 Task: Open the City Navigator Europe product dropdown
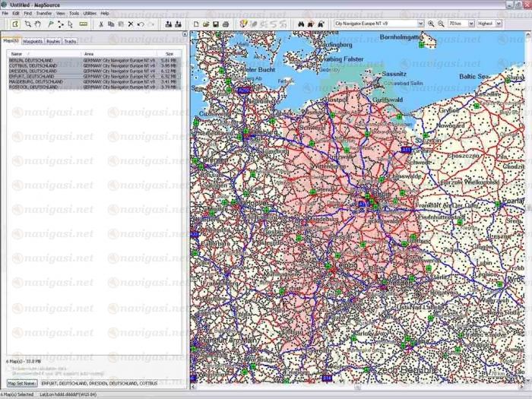point(420,24)
